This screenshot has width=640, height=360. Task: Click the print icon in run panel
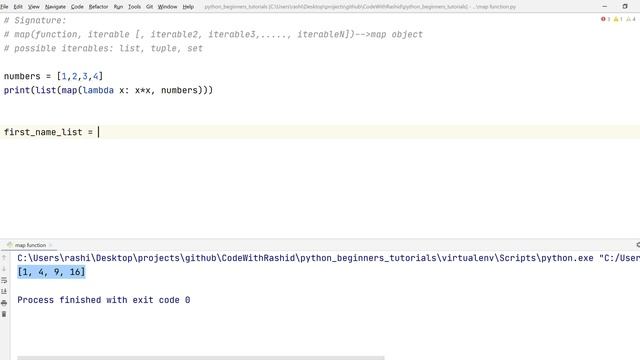4,303
